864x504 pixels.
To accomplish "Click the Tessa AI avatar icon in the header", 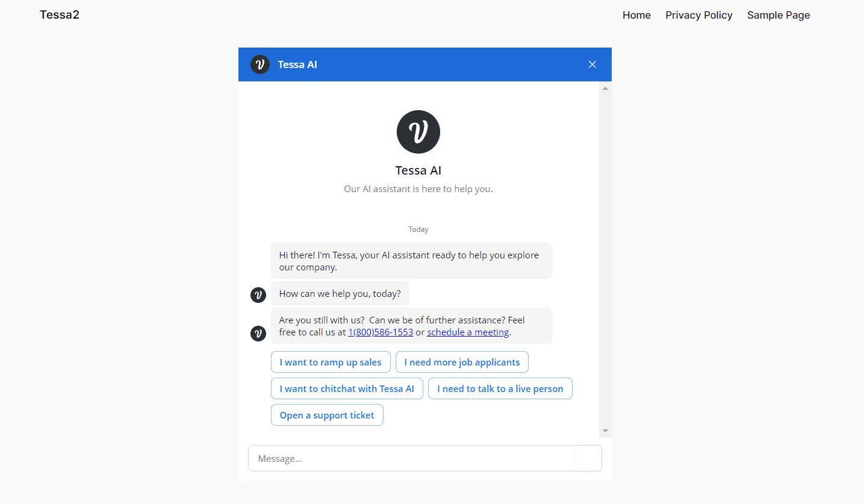I will point(260,64).
